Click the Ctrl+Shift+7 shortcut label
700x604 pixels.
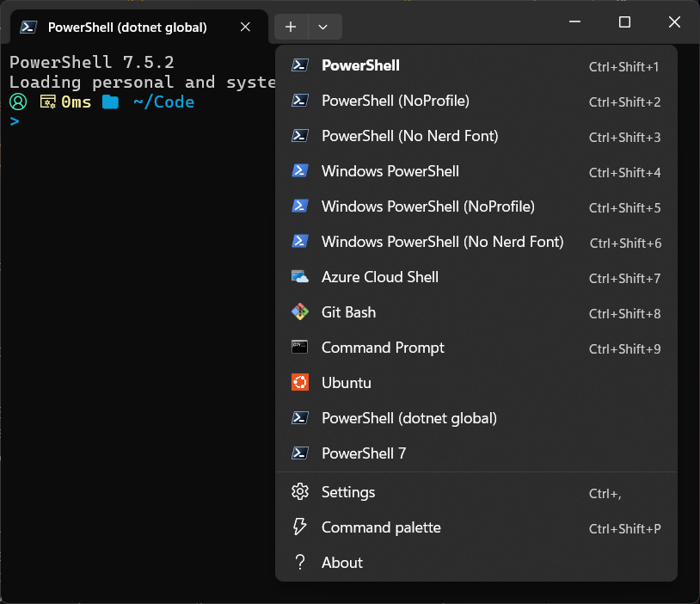click(x=624, y=279)
